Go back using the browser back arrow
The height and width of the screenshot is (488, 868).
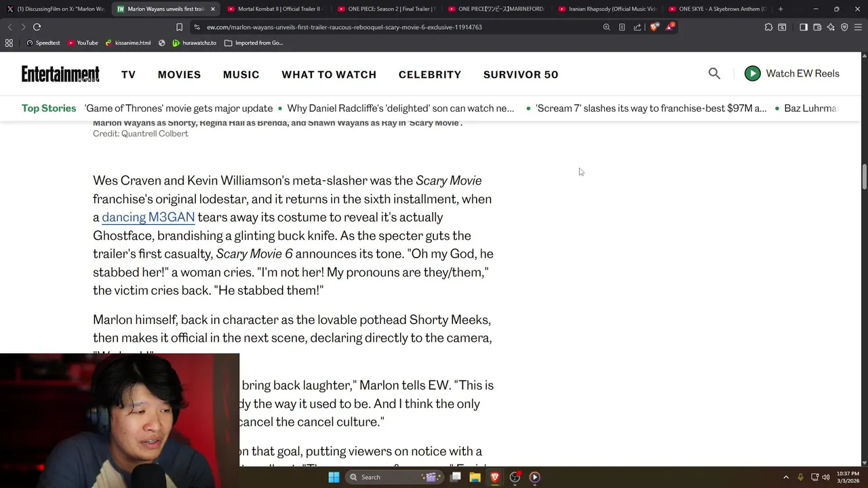[x=9, y=27]
